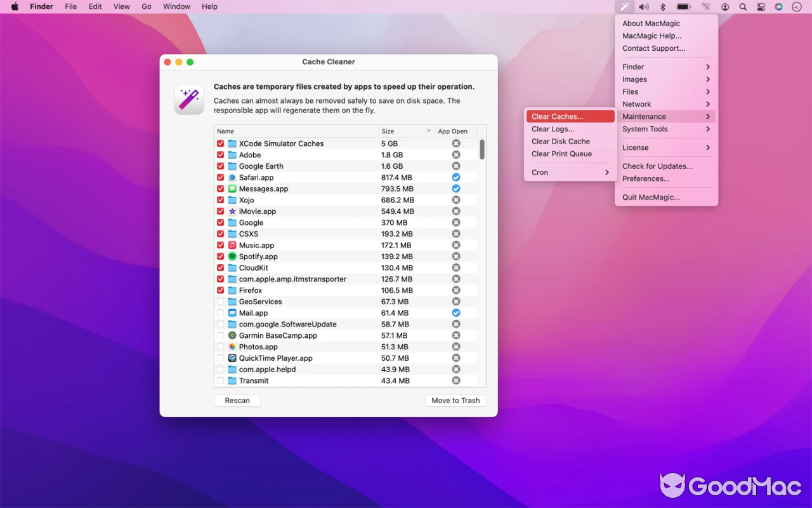Enable the checkbox for Photos.app
This screenshot has height=508, width=812.
pos(220,347)
